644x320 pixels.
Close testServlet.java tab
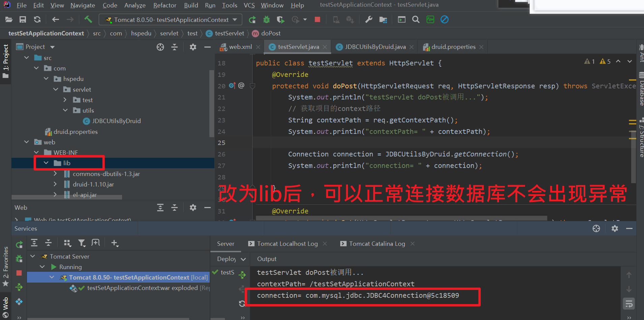coord(325,47)
